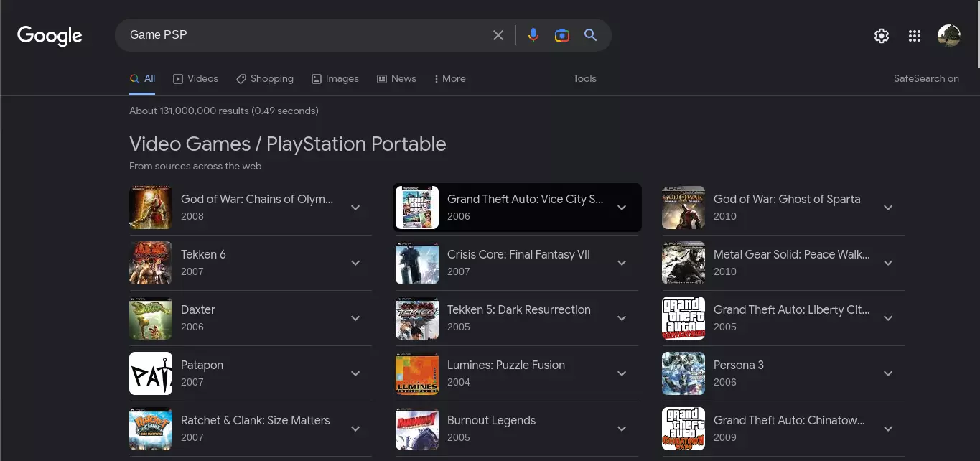Open Grand Theft Auto: Liberty City cover
This screenshot has width=980, height=461.
683,318
